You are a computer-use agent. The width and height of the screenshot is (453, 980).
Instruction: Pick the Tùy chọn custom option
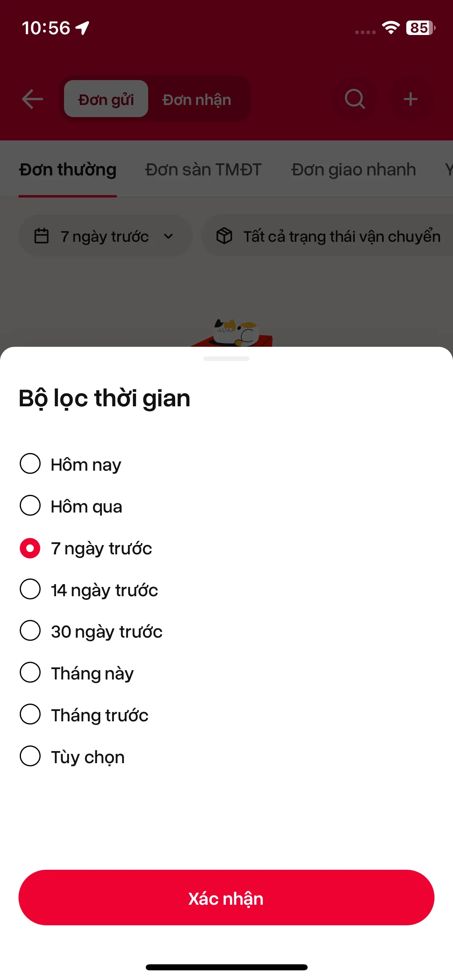click(x=30, y=756)
